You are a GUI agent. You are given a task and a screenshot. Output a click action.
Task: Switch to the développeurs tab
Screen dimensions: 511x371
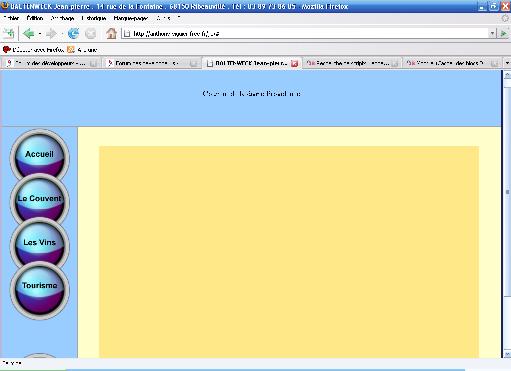pos(51,63)
